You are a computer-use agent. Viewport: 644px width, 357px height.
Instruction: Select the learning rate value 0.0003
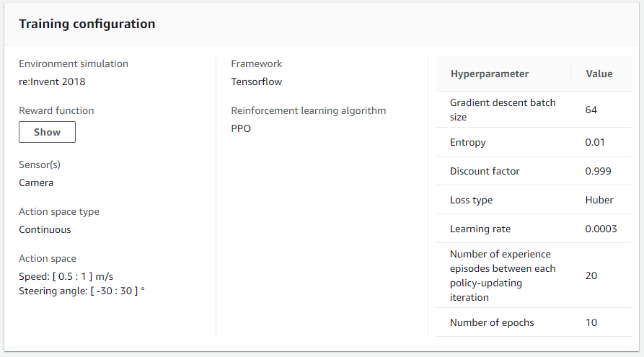[601, 229]
